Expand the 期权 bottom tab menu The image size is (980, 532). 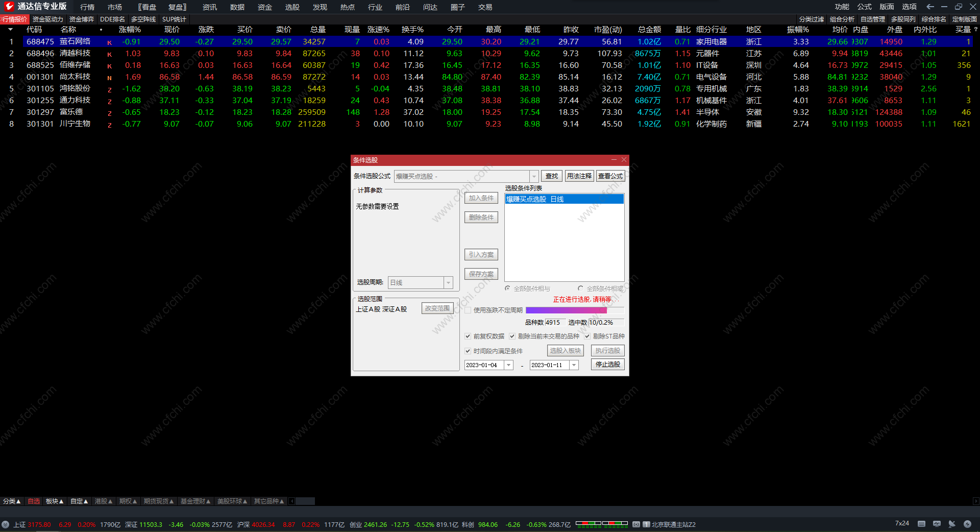pos(128,501)
